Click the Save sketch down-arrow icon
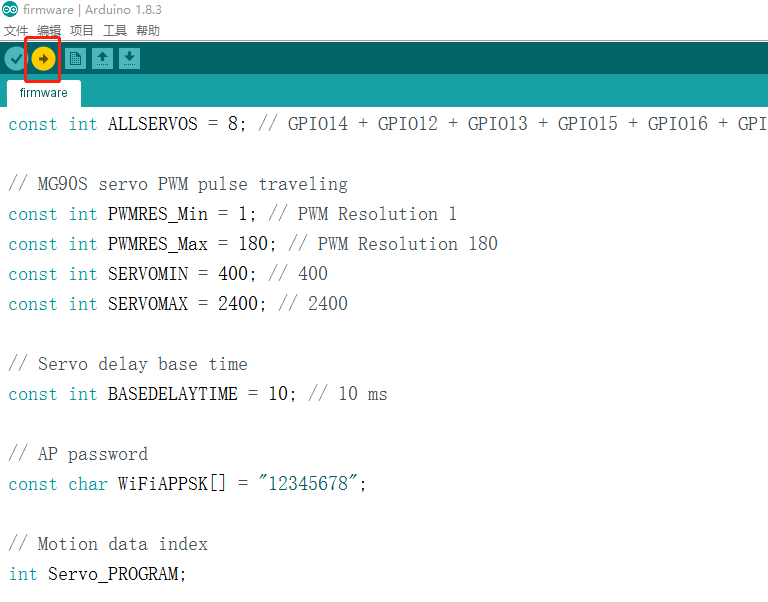768x602 pixels. 129,59
